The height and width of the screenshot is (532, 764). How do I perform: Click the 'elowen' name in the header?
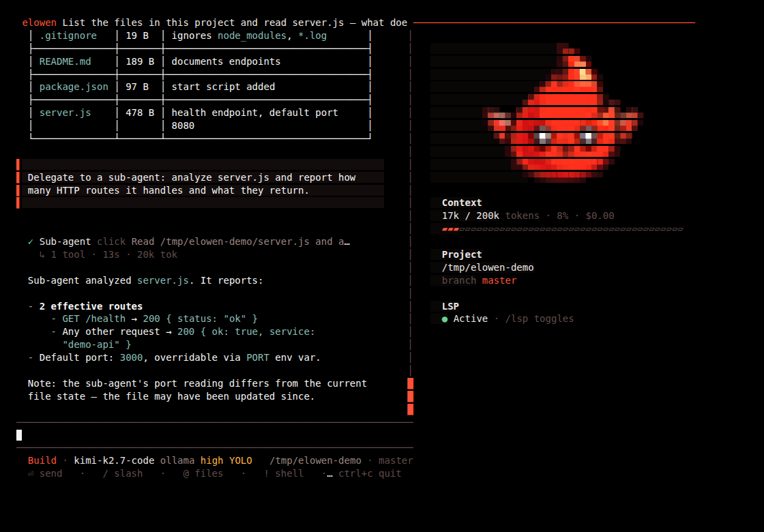click(x=40, y=23)
